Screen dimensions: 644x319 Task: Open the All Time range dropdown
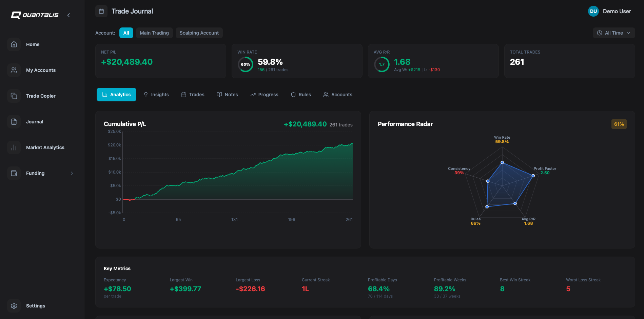click(614, 33)
